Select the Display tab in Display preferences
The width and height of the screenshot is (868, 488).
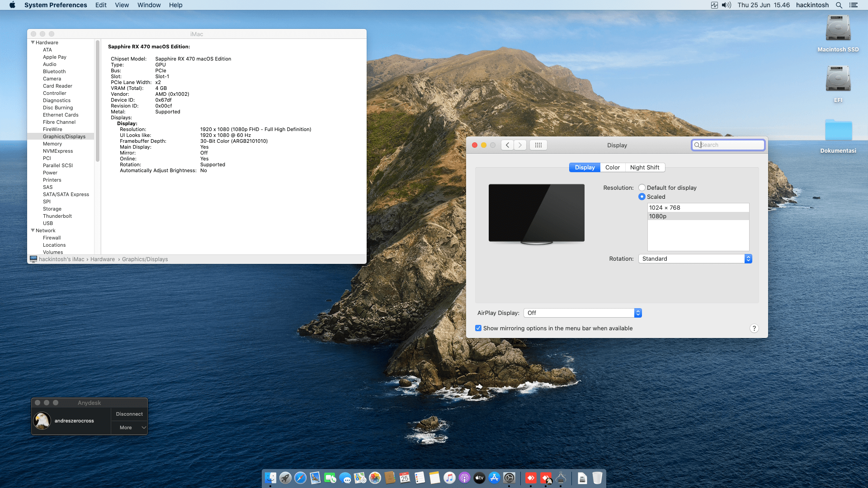click(x=585, y=167)
